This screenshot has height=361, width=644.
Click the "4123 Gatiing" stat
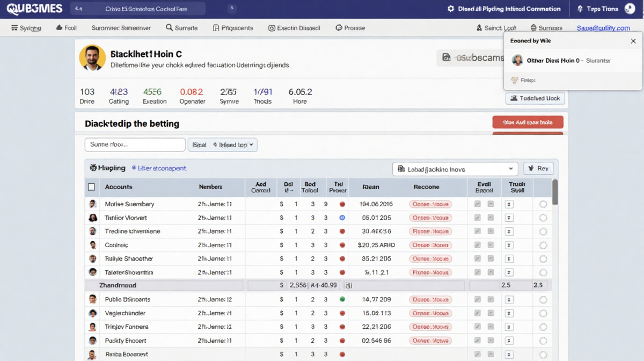click(x=119, y=96)
